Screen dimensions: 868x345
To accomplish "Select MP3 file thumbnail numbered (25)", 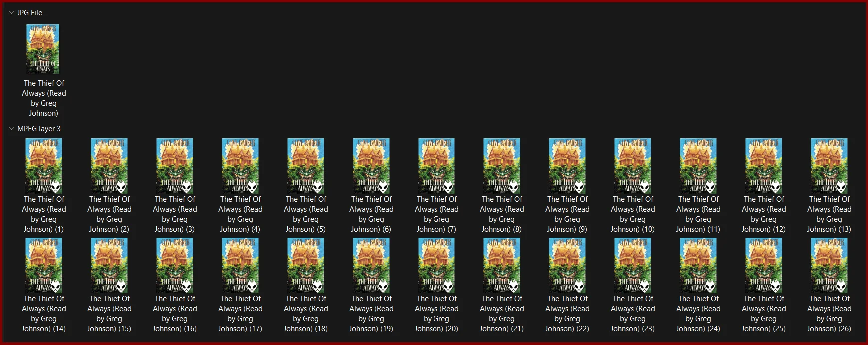I will 764,266.
